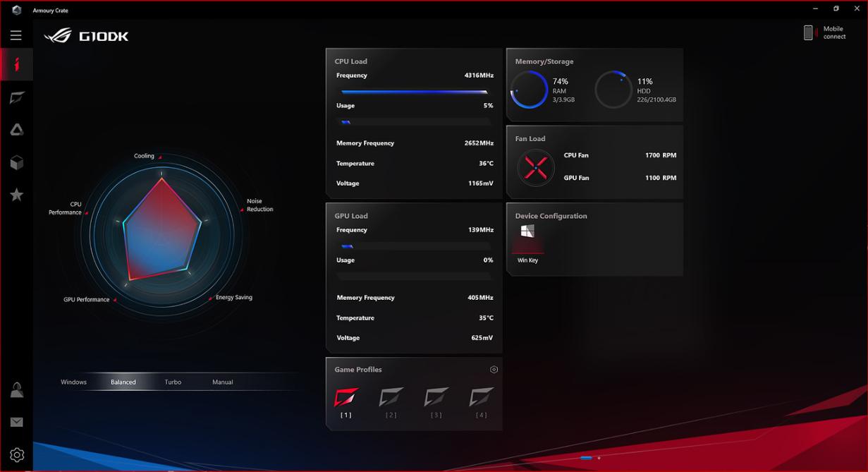Select the Windows performance mode
Screen dimensions: 868x472
73,382
